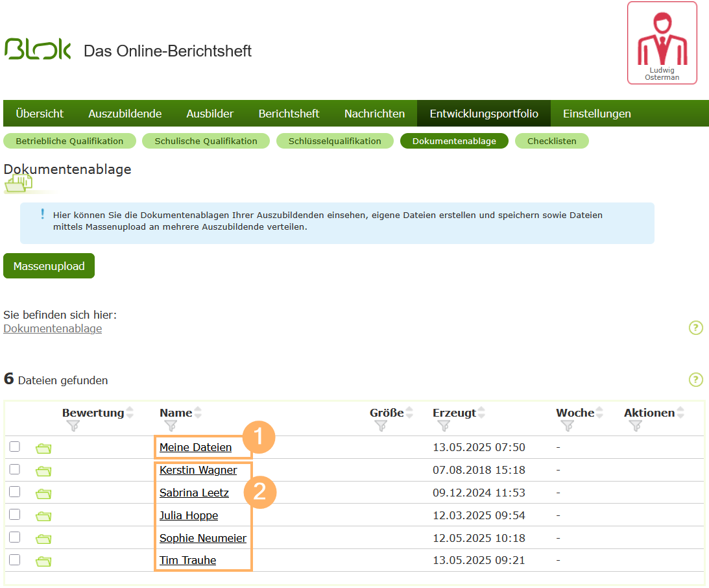
Task: Click the BLok logo
Action: (38, 49)
